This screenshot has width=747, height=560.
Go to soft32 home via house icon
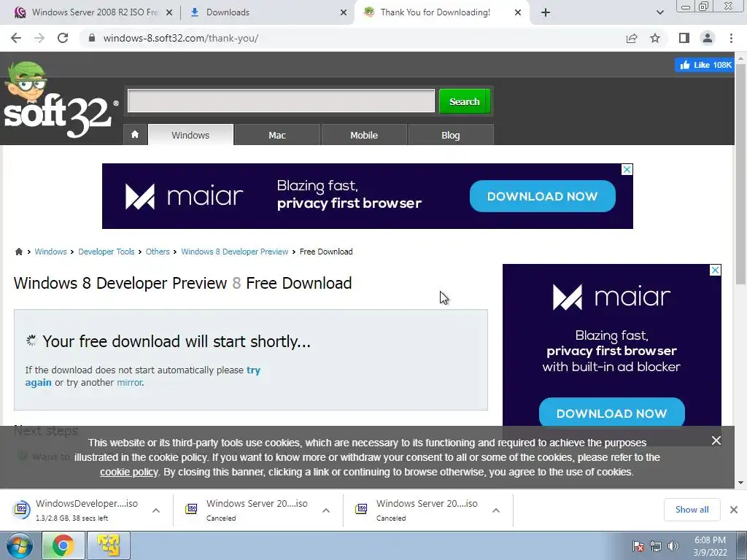(x=135, y=135)
